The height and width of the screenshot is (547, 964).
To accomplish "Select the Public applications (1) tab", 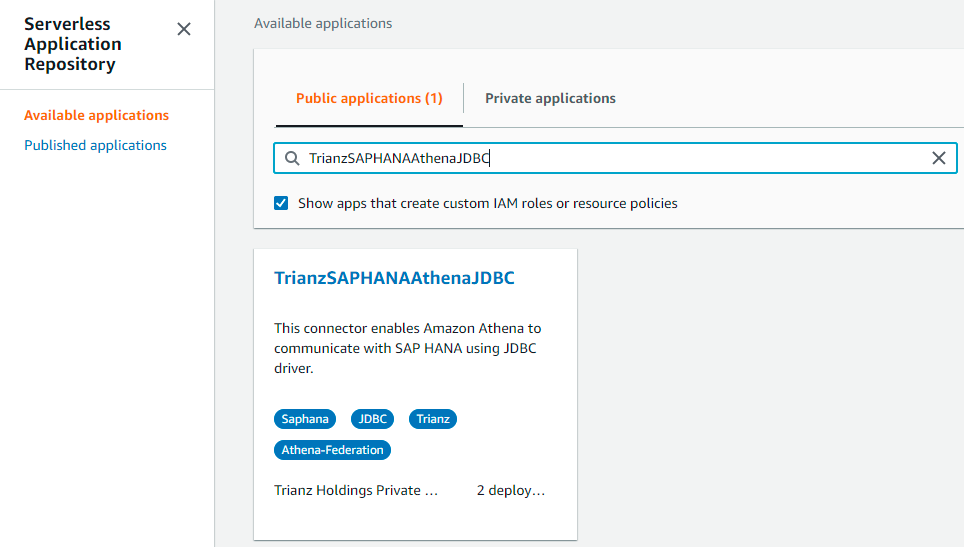I will 369,98.
